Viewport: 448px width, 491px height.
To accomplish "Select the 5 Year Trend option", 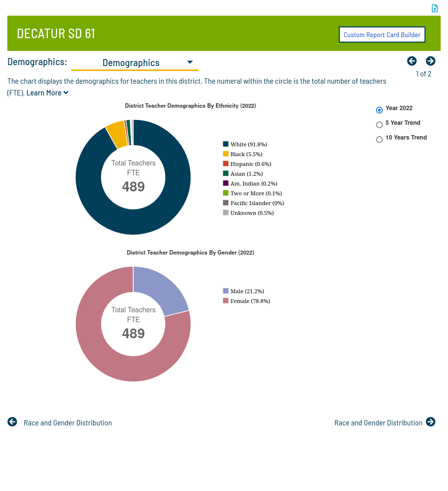I will (379, 125).
